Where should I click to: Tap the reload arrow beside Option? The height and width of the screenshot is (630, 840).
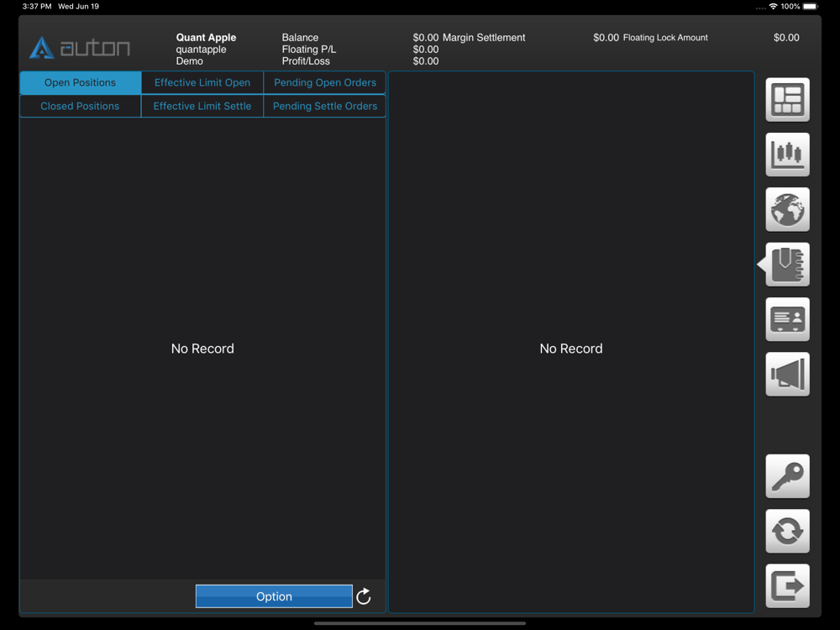tap(364, 596)
